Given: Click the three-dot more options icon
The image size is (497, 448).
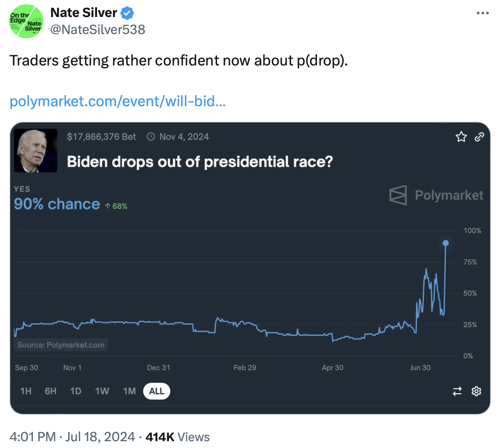Looking at the screenshot, I should point(482,13).
